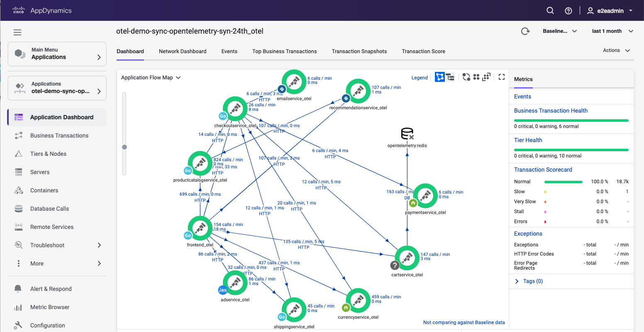The width and height of the screenshot is (644, 332).
Task: Expand the Tags (0) section
Action: coord(529,281)
